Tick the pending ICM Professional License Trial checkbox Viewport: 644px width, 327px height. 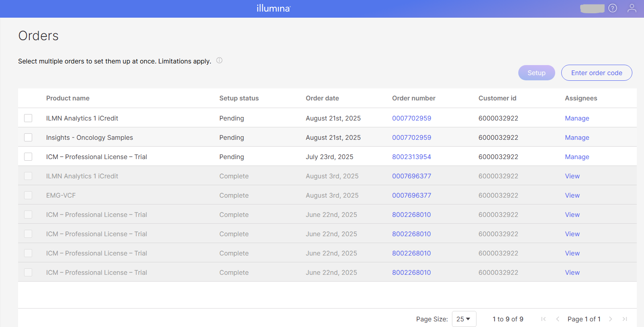(x=28, y=157)
